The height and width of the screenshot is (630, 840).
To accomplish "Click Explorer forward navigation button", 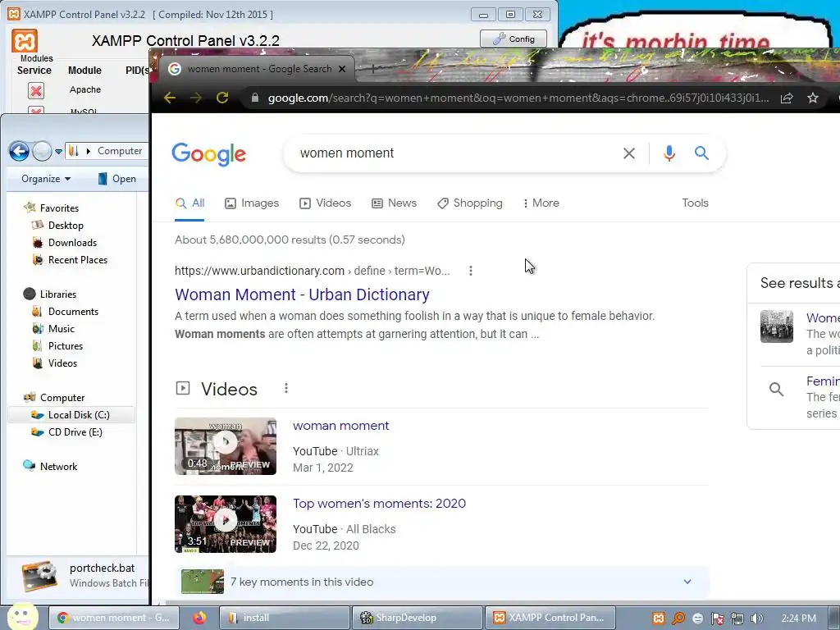I will [42, 152].
